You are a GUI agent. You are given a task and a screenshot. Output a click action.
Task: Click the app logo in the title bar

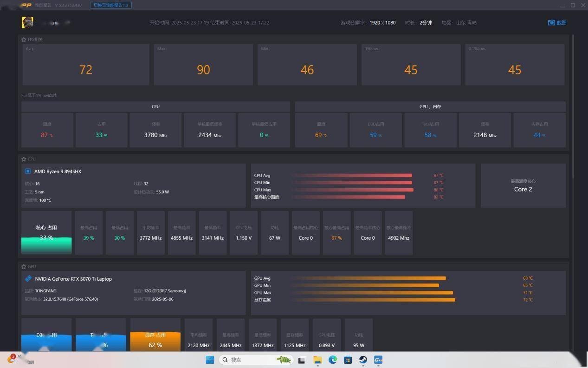pos(26,5)
